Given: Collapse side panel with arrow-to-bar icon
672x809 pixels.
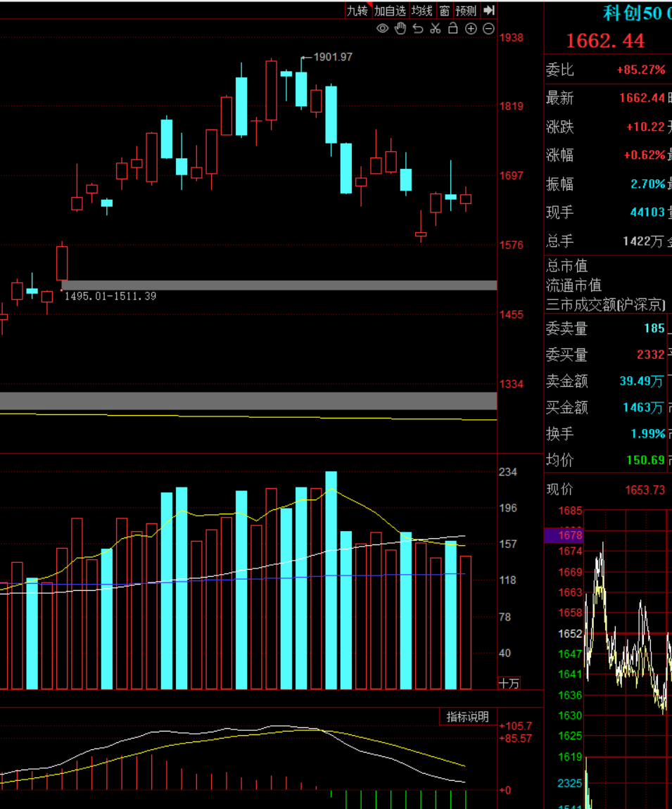Looking at the screenshot, I should (489, 11).
